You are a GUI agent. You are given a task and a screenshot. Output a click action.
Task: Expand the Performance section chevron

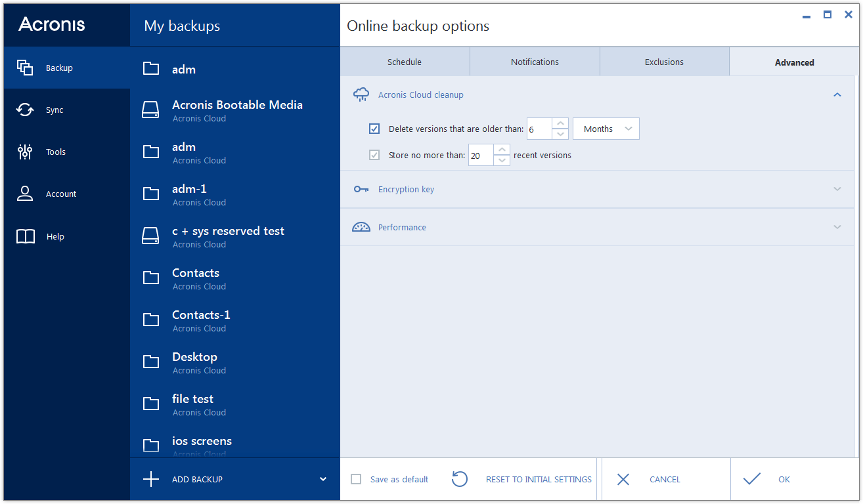pos(837,227)
